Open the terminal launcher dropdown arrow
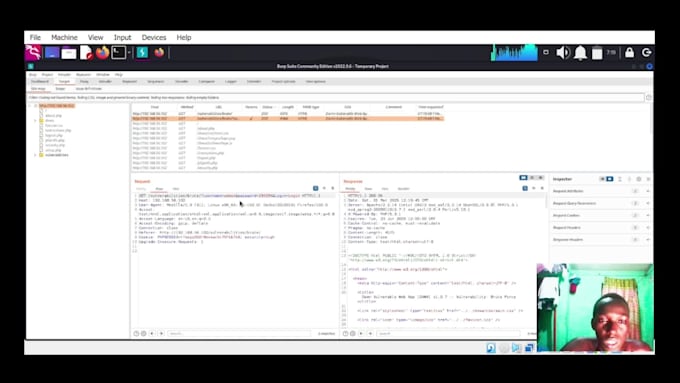The height and width of the screenshot is (383, 680). coord(129,53)
